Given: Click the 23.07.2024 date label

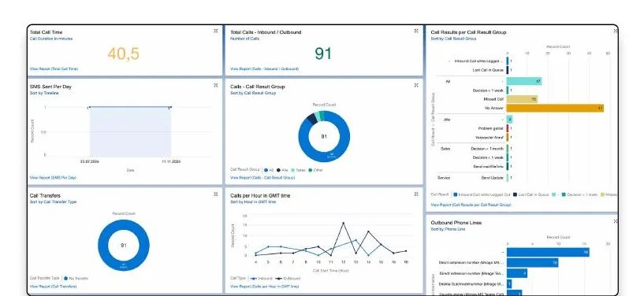Looking at the screenshot, I should click(x=89, y=161).
